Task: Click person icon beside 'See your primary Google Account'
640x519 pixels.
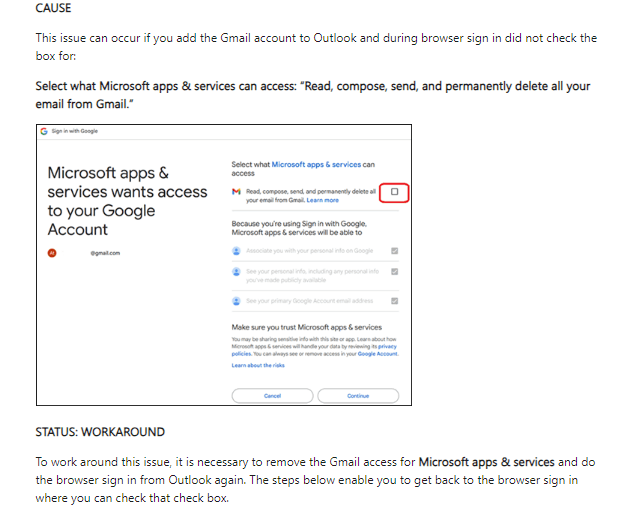Action: click(x=236, y=301)
